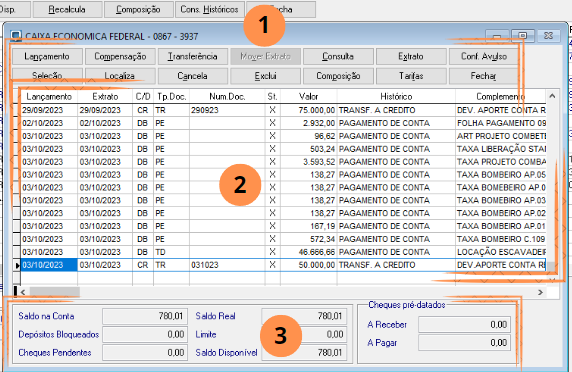Click the table's scroll up arrow
The image size is (572, 372).
pos(552,96)
